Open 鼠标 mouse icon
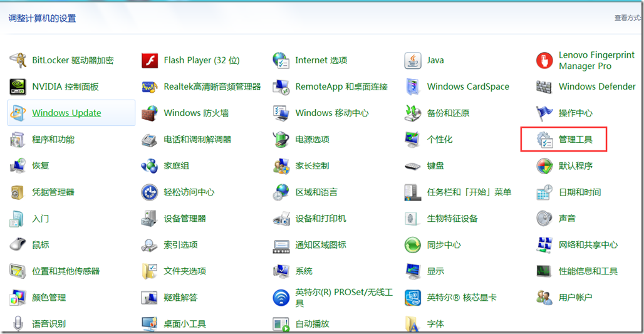 [18, 245]
